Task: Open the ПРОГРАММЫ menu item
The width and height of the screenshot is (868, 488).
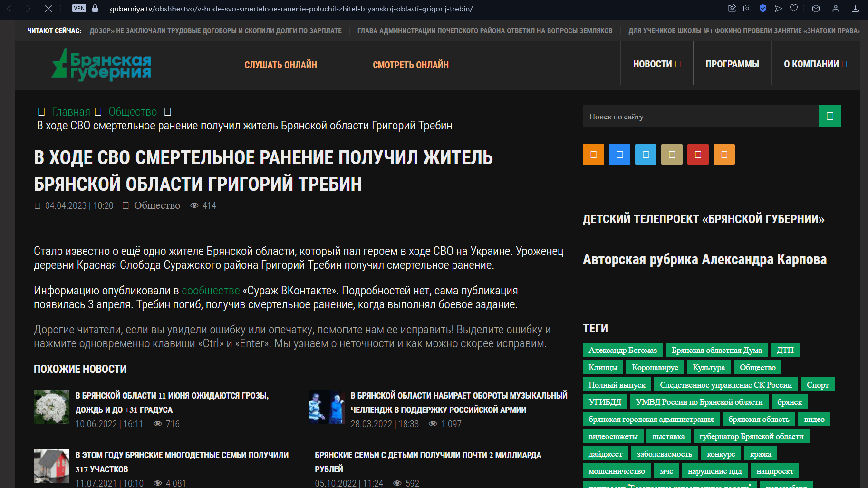Action: click(732, 64)
